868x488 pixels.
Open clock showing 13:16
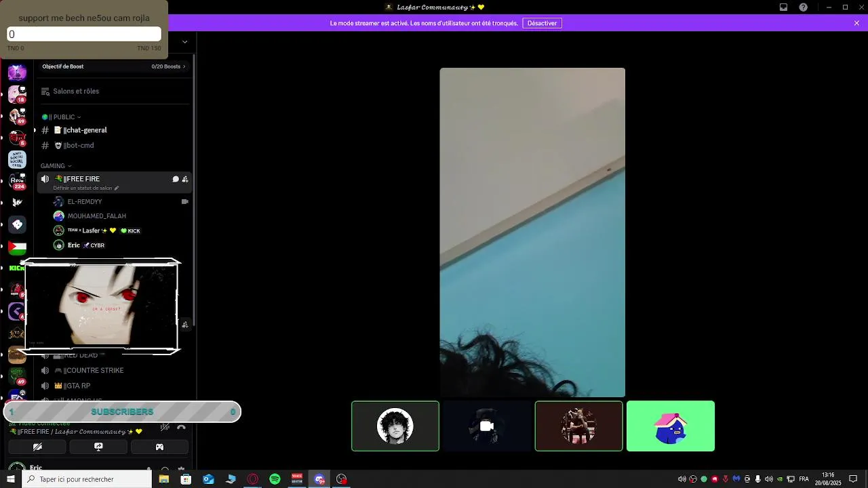tap(828, 479)
